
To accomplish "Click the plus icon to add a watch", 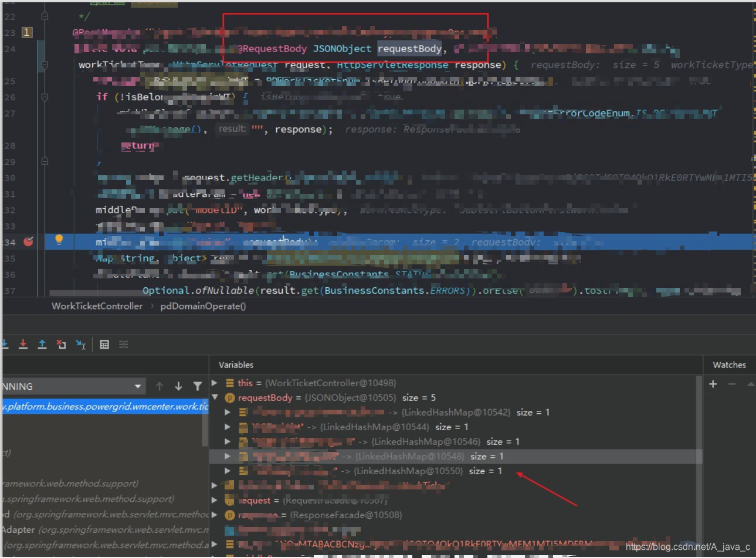I will [713, 384].
